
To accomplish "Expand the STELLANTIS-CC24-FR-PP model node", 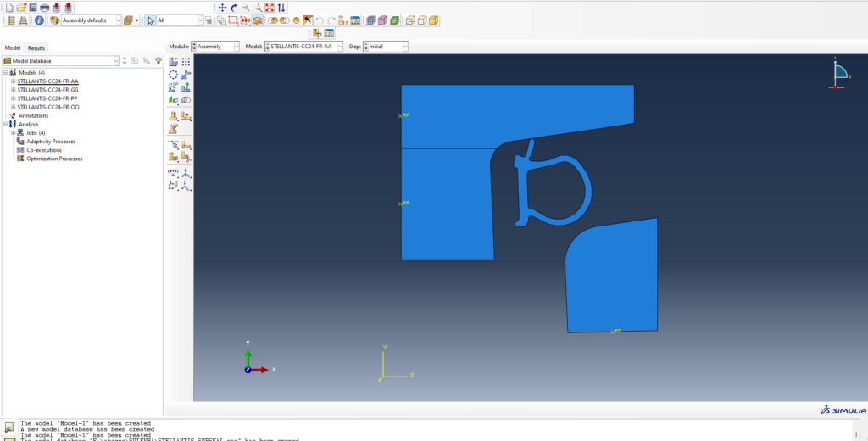I will click(14, 98).
